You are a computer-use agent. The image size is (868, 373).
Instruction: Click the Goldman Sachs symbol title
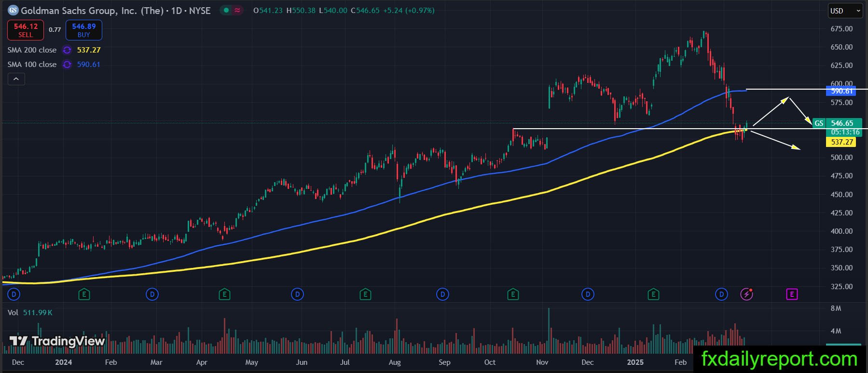pos(116,10)
